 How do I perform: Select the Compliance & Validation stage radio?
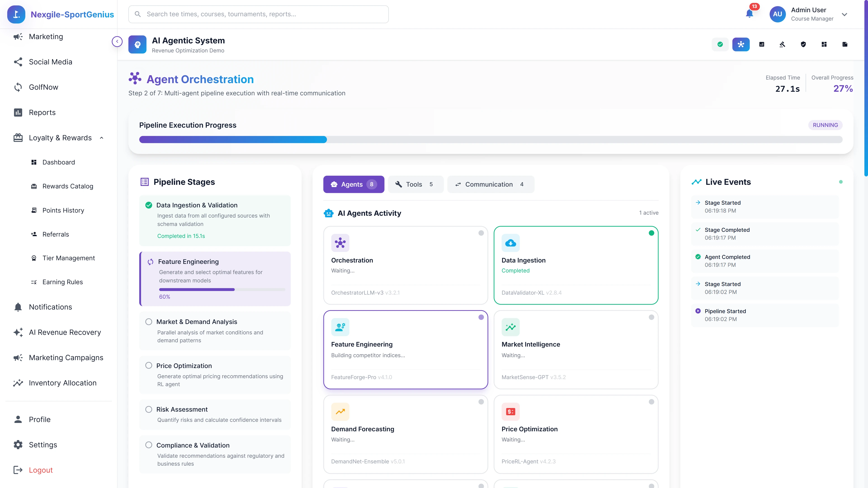[149, 445]
